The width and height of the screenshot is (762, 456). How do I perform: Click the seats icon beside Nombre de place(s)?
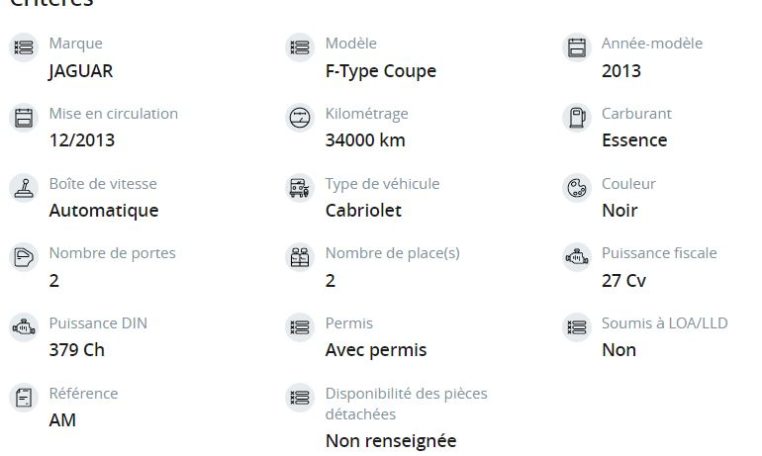pyautogui.click(x=300, y=257)
